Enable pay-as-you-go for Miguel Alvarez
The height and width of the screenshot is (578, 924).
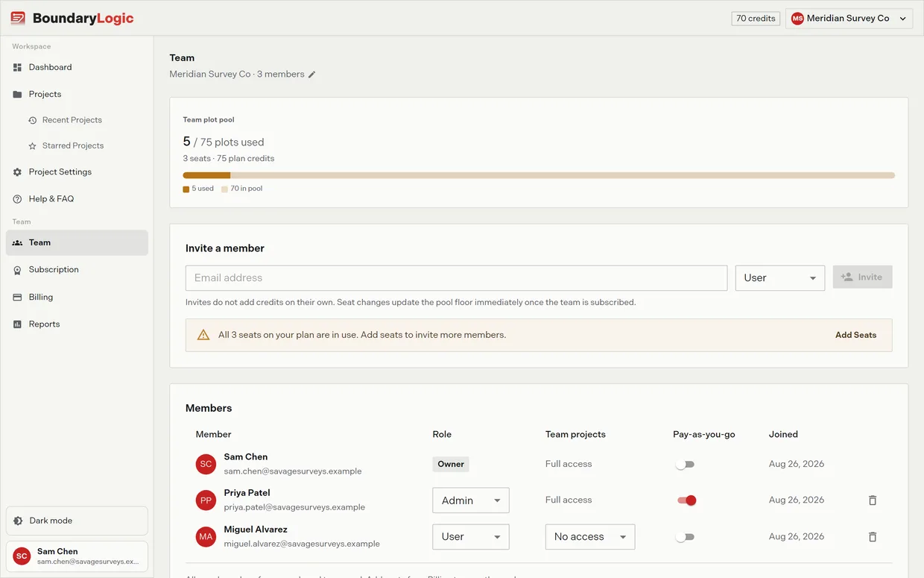click(x=685, y=537)
